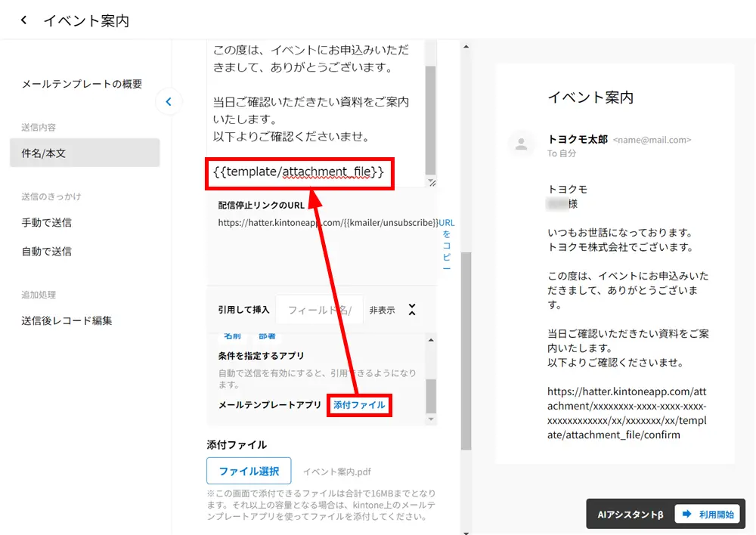This screenshot has height=535, width=756.
Task: Click the AIアシスタントβ label
Action: tap(631, 515)
